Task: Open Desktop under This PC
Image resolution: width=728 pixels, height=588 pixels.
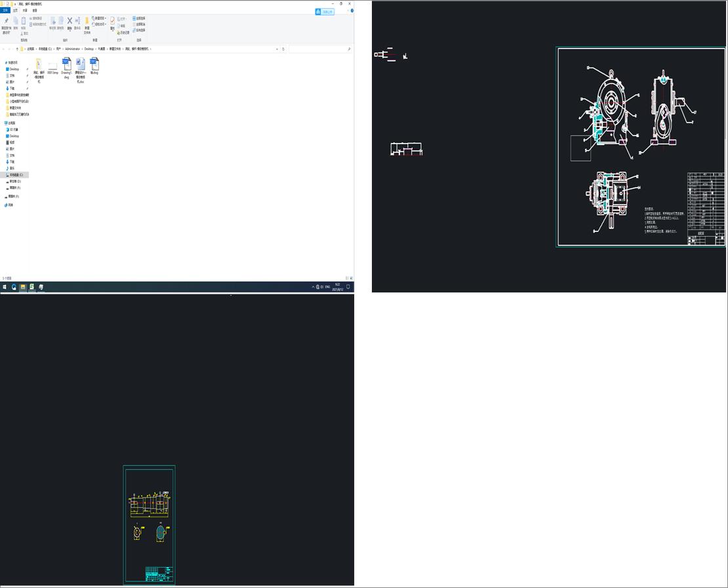Action: pos(14,136)
